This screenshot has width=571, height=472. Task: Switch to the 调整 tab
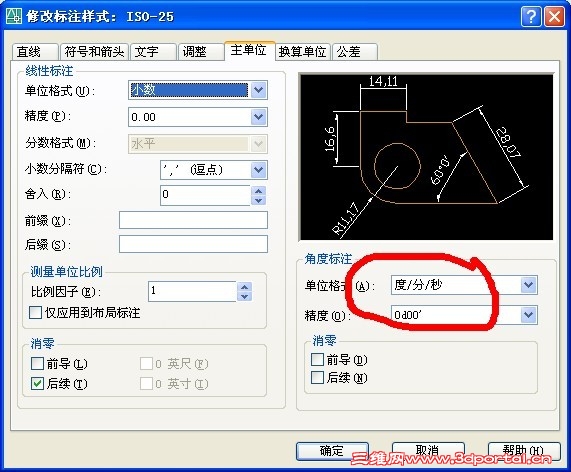pos(201,51)
